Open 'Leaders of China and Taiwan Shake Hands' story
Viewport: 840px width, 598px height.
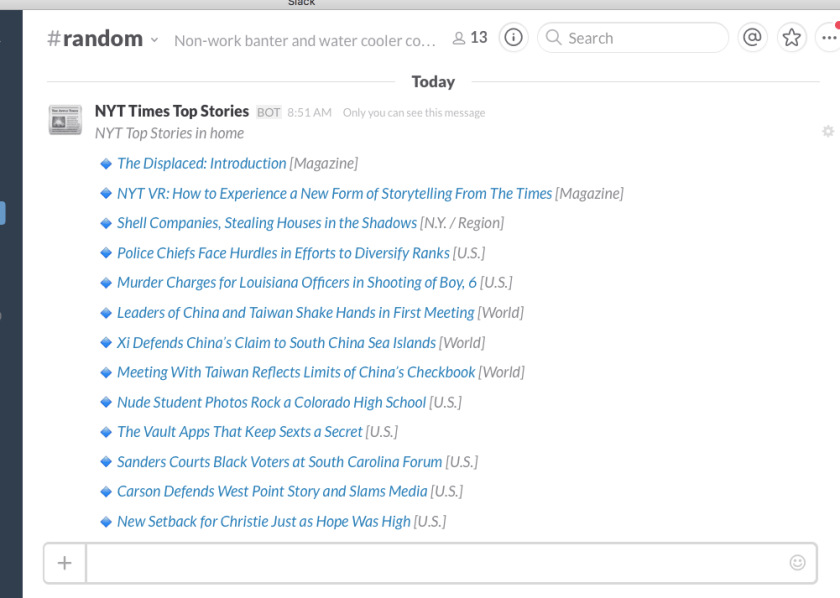[295, 312]
